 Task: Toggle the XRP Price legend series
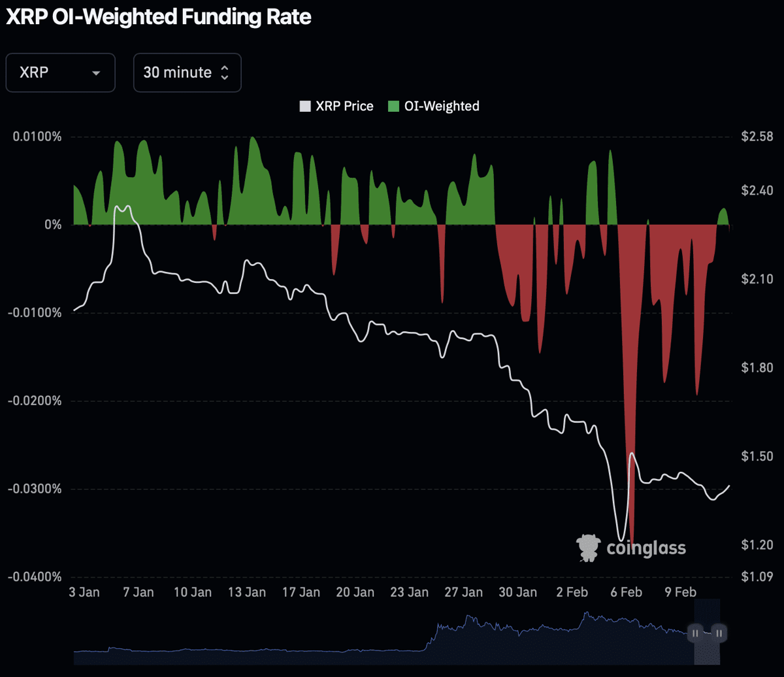(x=336, y=106)
